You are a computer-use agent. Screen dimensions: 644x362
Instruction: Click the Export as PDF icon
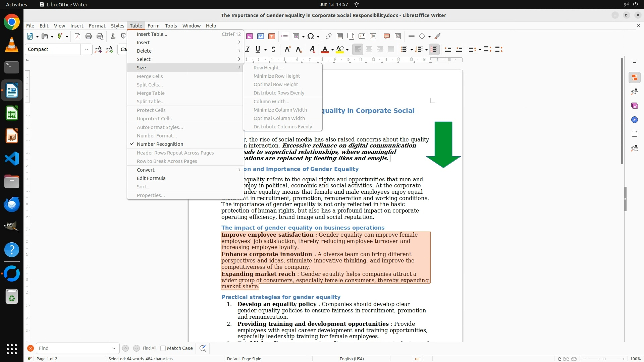(x=77, y=36)
